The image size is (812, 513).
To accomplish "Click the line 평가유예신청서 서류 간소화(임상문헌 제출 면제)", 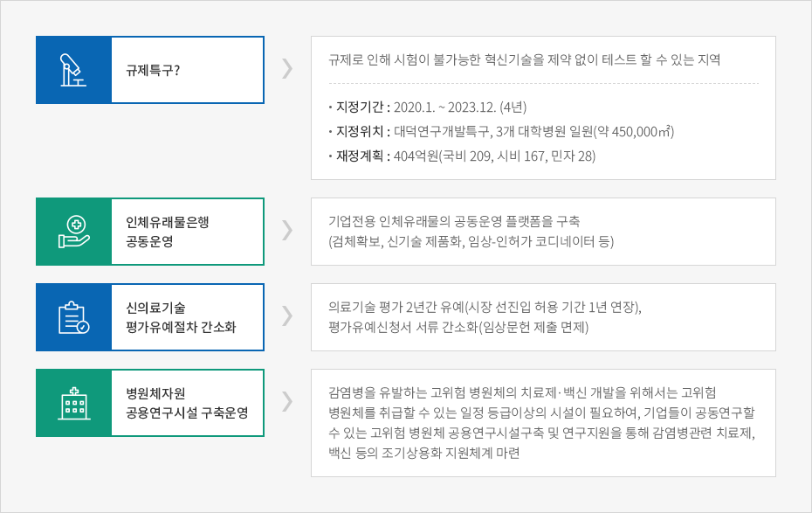I will click(458, 327).
